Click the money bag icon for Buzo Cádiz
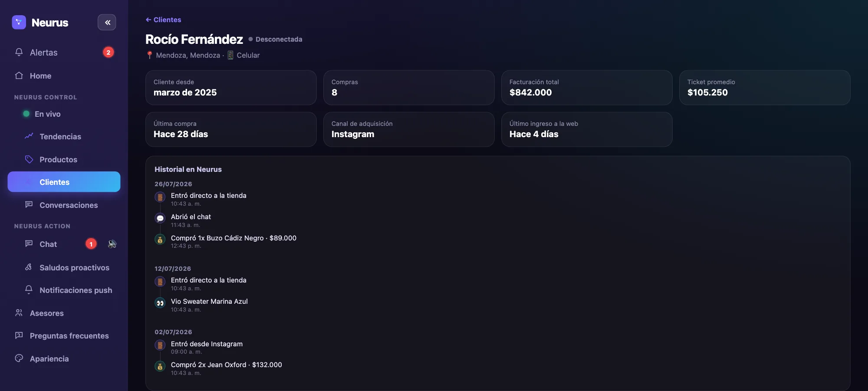This screenshot has height=391, width=868. [160, 240]
